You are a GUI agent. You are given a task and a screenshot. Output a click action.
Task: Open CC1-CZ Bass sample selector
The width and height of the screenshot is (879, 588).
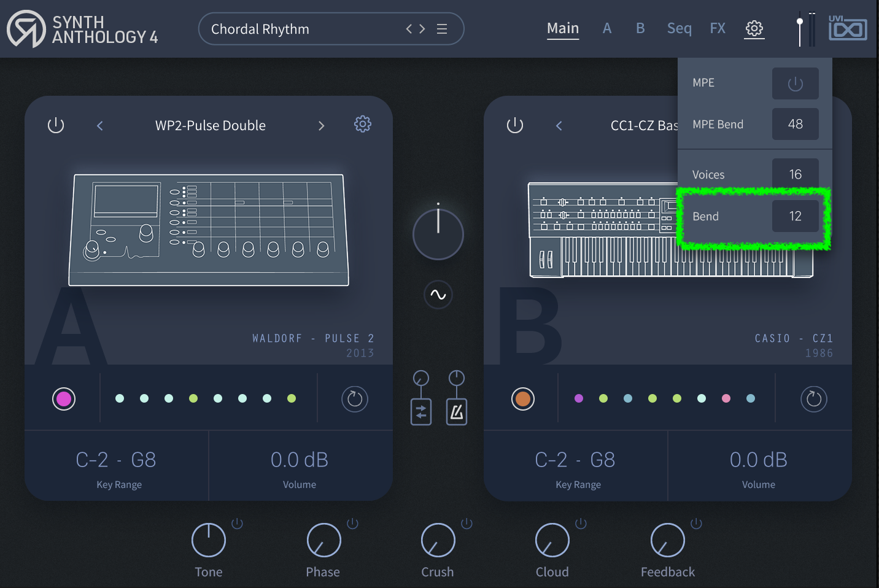(644, 126)
